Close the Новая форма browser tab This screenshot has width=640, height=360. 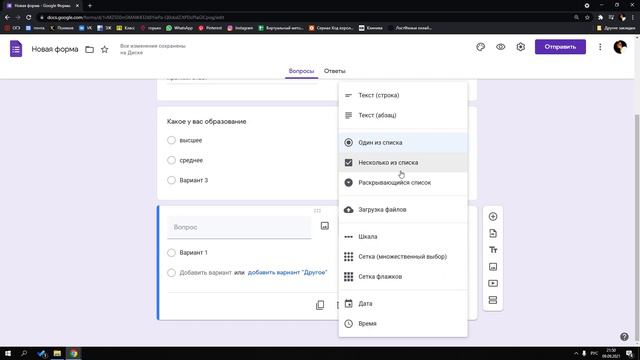click(x=77, y=6)
